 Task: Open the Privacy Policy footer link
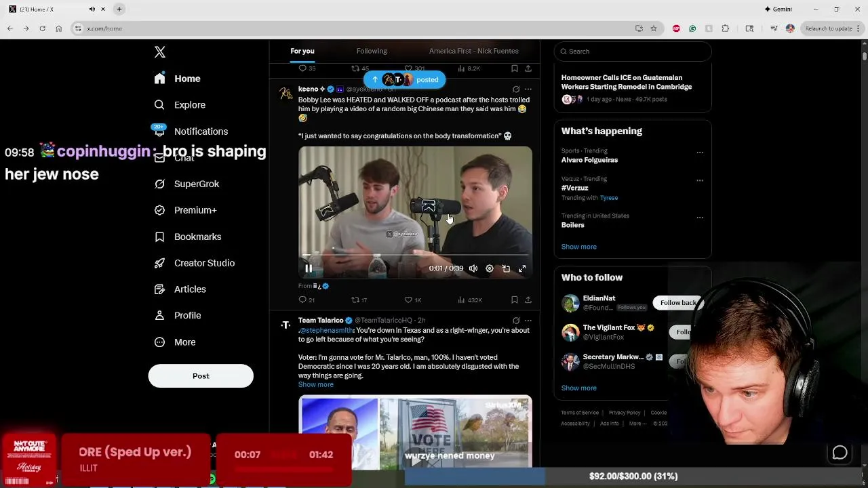pos(625,413)
